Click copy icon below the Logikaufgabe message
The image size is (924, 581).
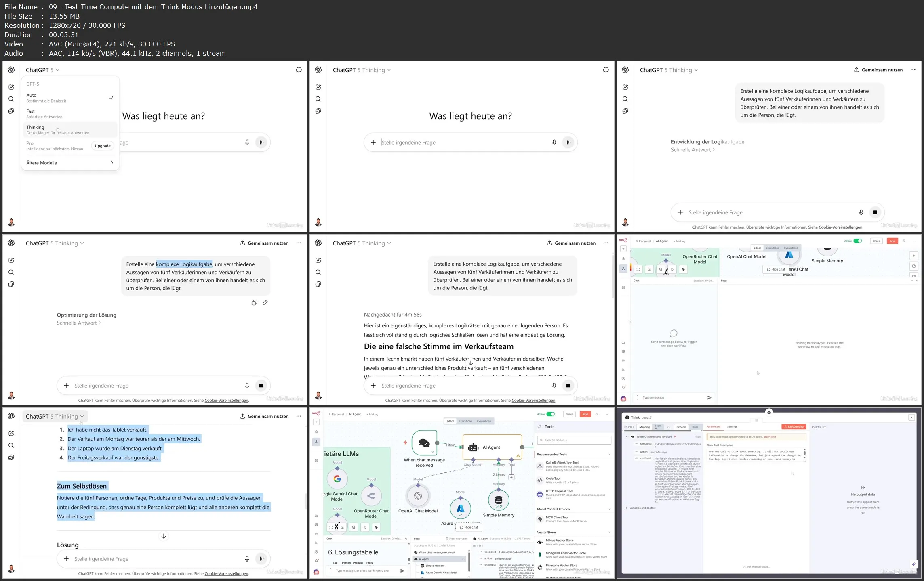tap(254, 303)
